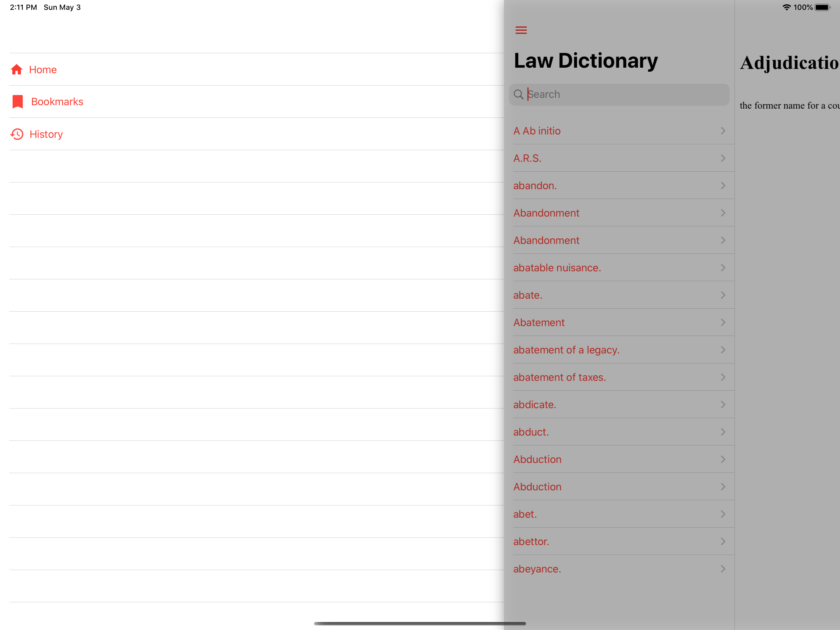Tap the battery indicator in status bar
This screenshot has height=630, width=840.
[x=822, y=7]
